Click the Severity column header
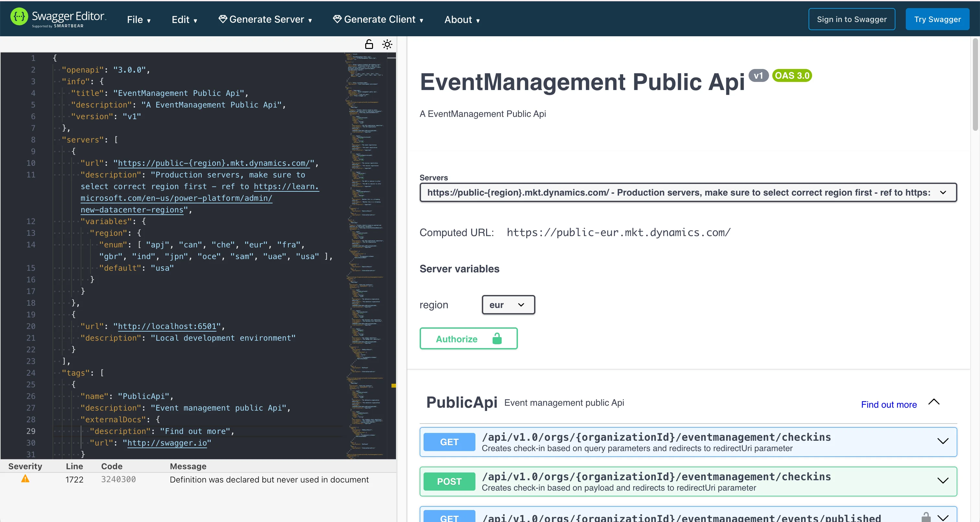Screen dimensions: 980x522 tap(25, 466)
